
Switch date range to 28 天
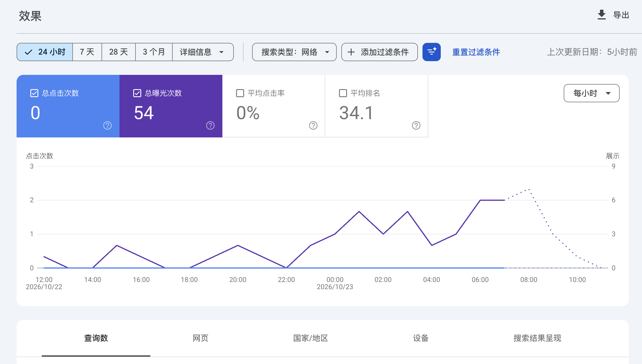coord(119,52)
